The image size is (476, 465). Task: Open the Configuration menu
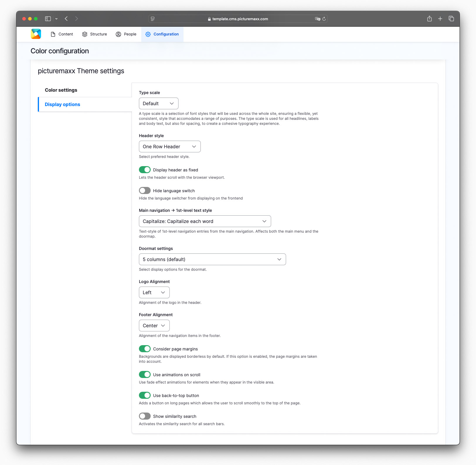pyautogui.click(x=162, y=34)
